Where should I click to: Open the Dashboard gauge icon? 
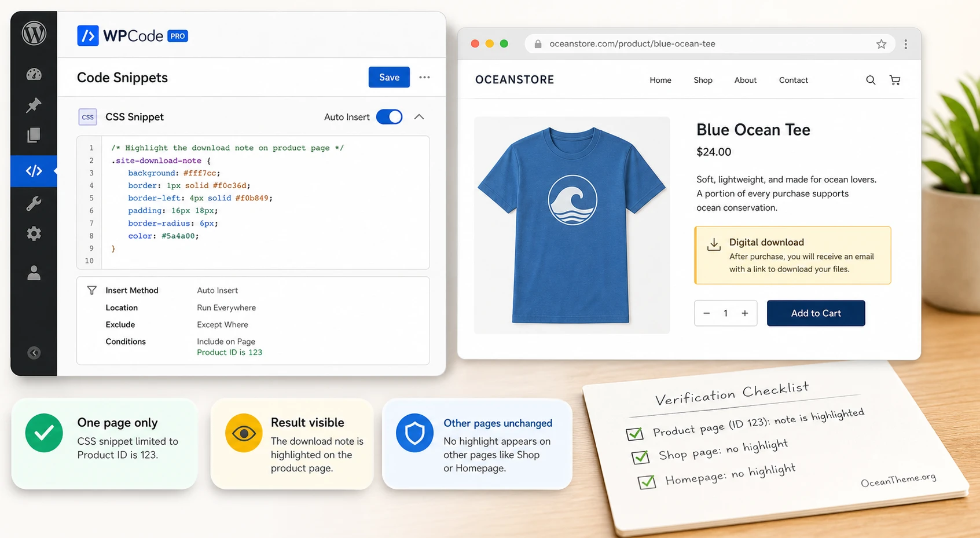pos(34,74)
